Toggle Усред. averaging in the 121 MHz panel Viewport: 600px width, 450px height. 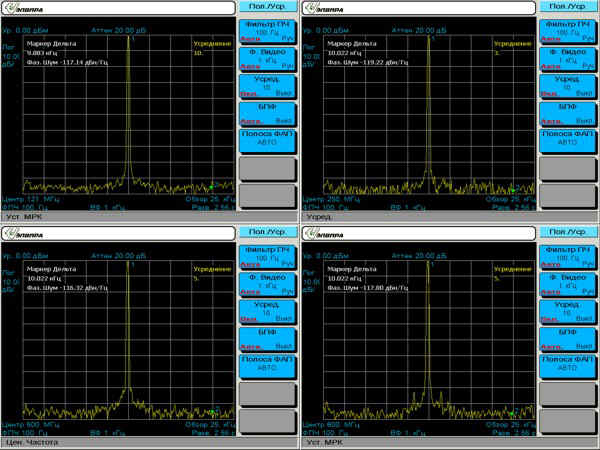click(266, 86)
